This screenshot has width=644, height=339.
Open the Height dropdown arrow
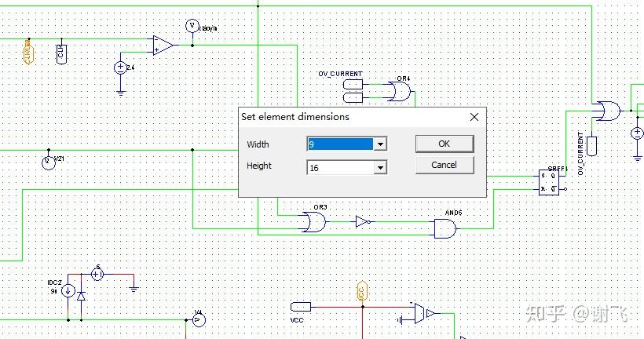click(380, 167)
